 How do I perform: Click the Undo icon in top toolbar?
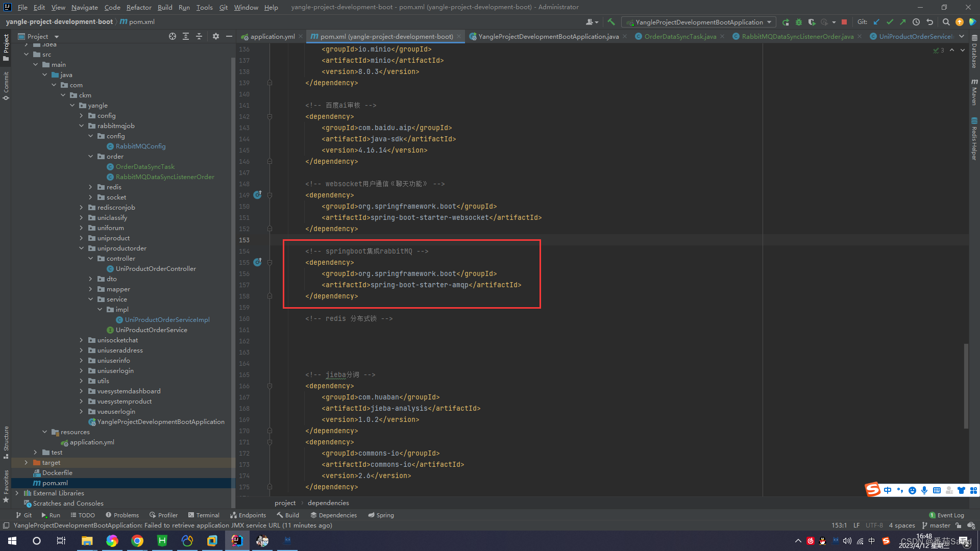[x=929, y=23]
